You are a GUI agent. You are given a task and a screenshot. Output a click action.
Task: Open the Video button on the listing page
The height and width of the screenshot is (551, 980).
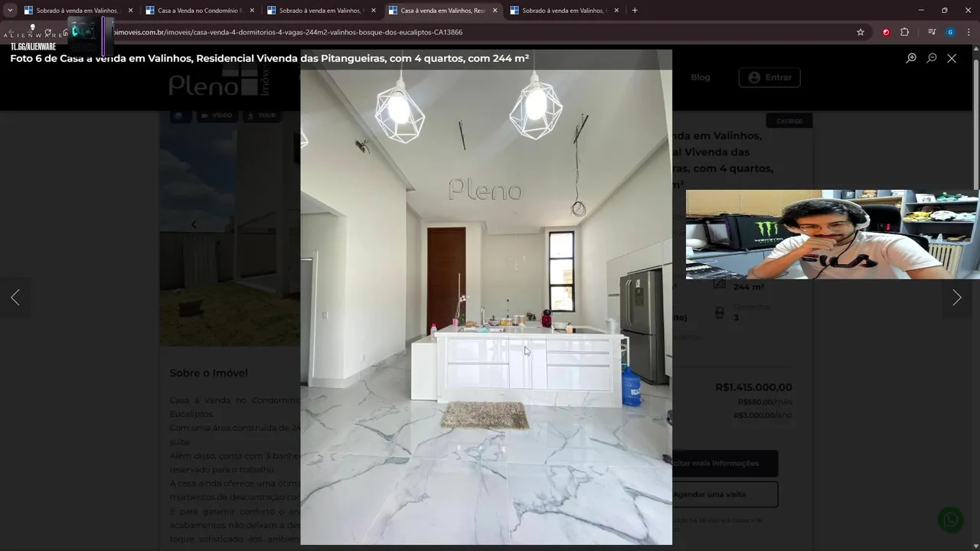click(x=216, y=116)
